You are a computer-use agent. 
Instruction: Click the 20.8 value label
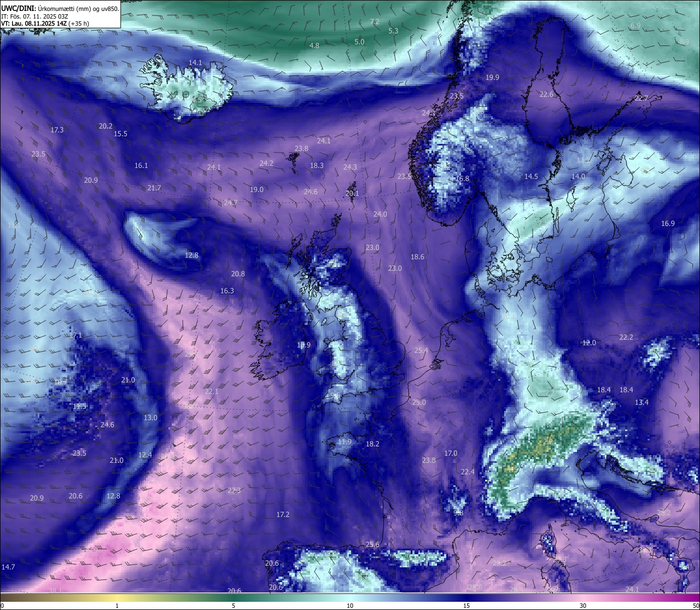click(x=238, y=274)
